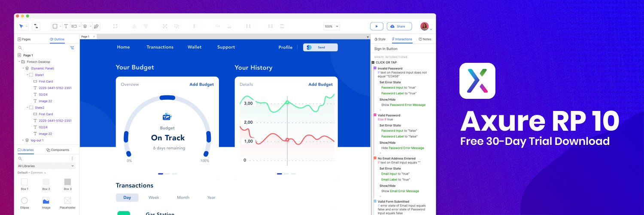Click the red line chart marker point
The height and width of the screenshot is (215, 644).
287,140
